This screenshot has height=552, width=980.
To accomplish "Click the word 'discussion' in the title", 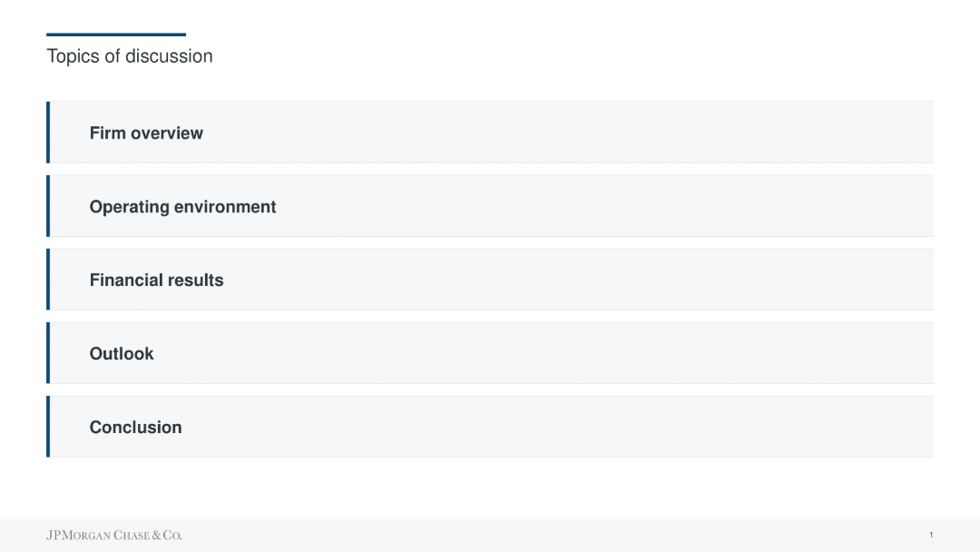I will point(169,56).
